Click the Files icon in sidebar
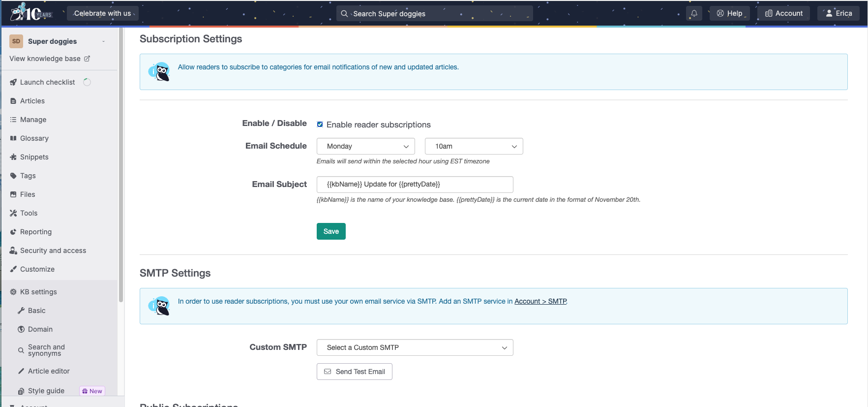Image resolution: width=868 pixels, height=407 pixels. 13,194
